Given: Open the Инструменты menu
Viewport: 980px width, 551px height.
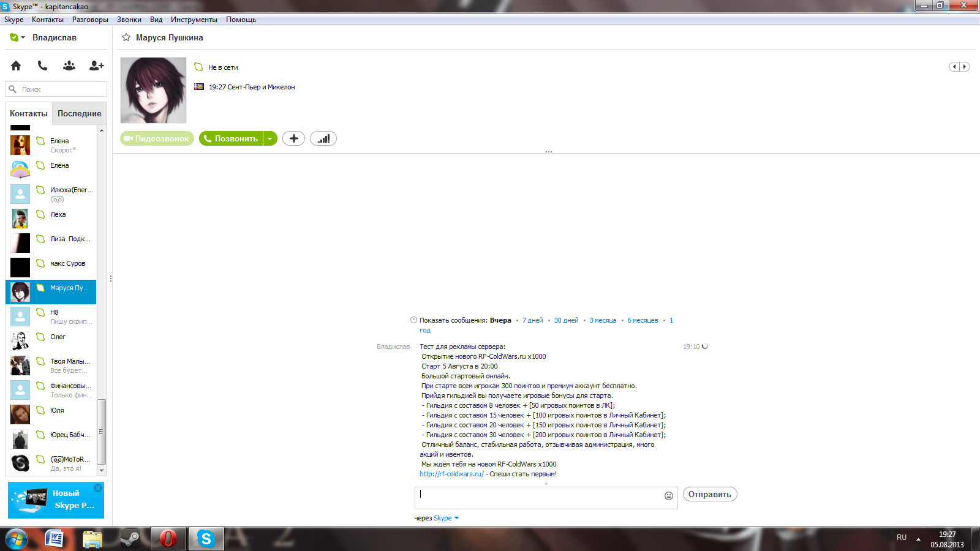Looking at the screenshot, I should (x=194, y=20).
